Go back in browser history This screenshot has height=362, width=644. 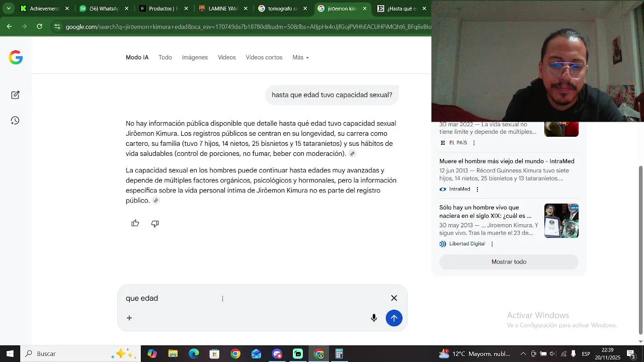tap(9, 26)
